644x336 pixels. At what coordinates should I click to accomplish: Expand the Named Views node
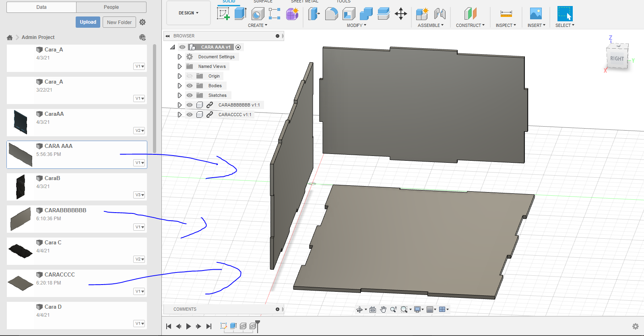[180, 66]
